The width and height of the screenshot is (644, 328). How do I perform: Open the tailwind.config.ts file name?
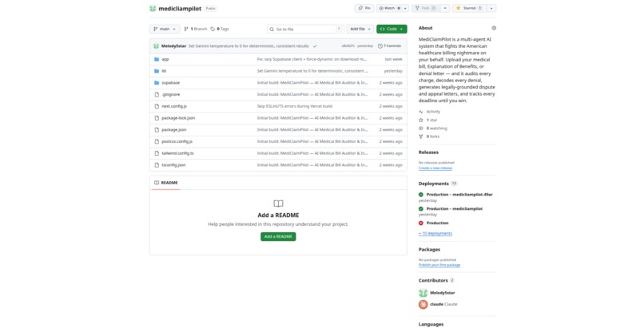click(178, 153)
